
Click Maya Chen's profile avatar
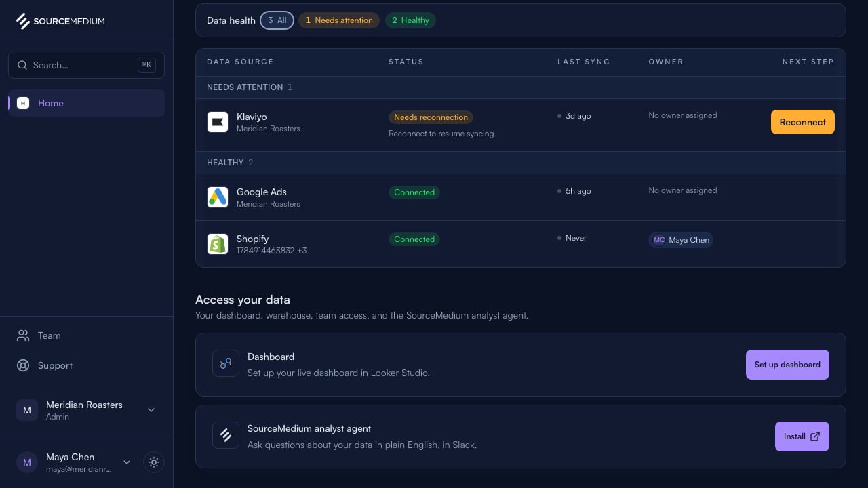point(27,462)
